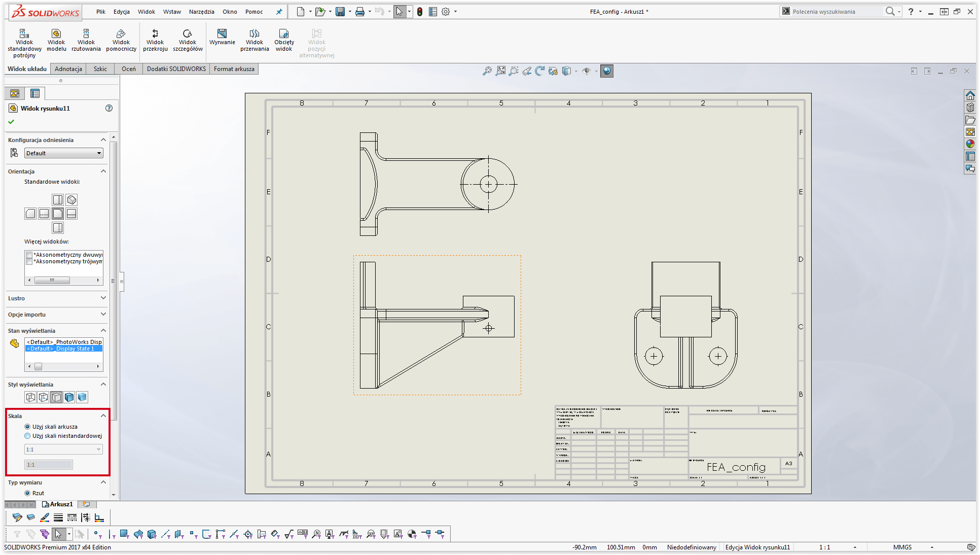980x555 pixels.
Task: Activate the Widok przekroju tool
Action: click(x=155, y=41)
